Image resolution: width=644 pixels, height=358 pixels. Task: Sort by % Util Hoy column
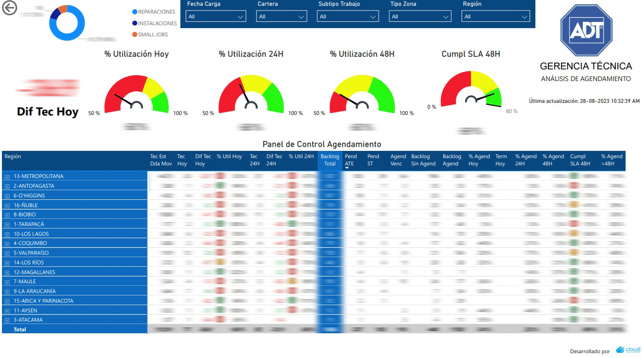(x=229, y=157)
